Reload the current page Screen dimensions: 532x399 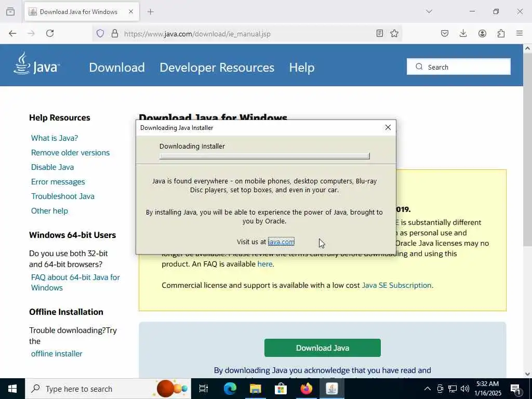pyautogui.click(x=50, y=33)
